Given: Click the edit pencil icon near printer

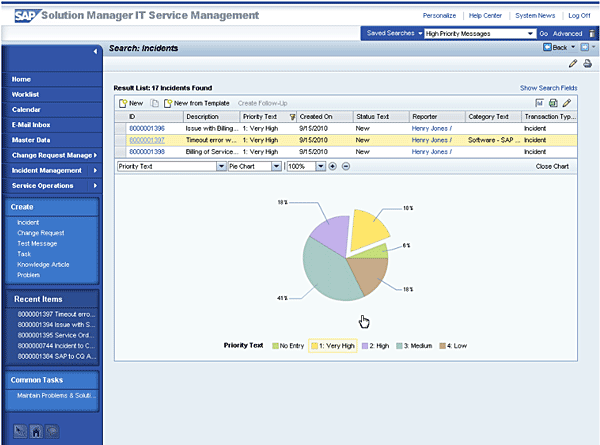Looking at the screenshot, I should click(x=572, y=64).
